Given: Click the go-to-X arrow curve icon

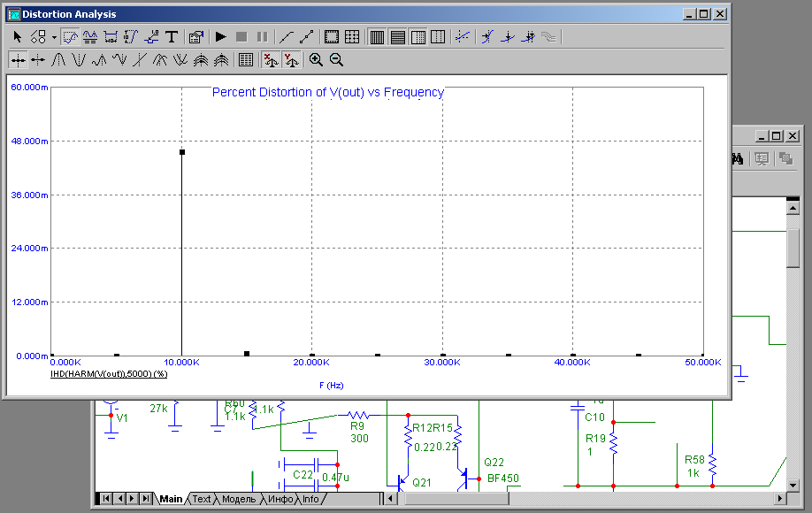Looking at the screenshot, I should 487,37.
